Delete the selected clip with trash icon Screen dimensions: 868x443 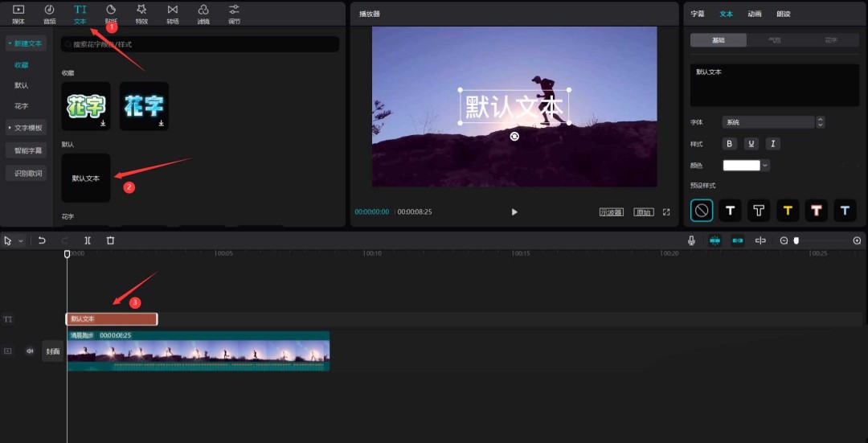click(x=110, y=240)
